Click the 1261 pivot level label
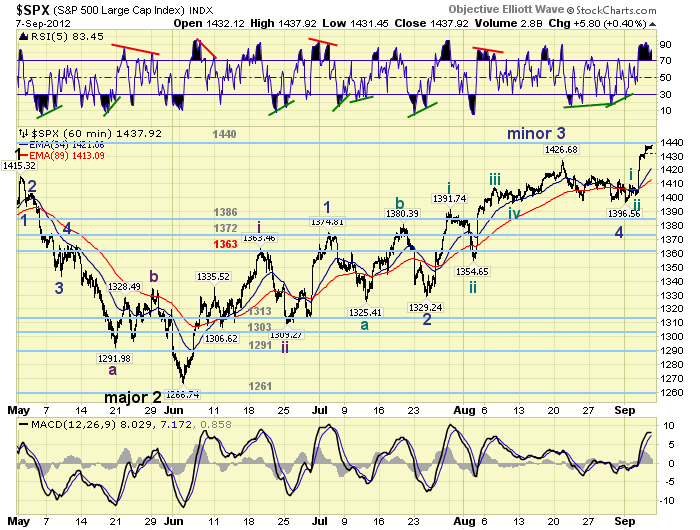The width and height of the screenshot is (700, 530). pos(260,386)
